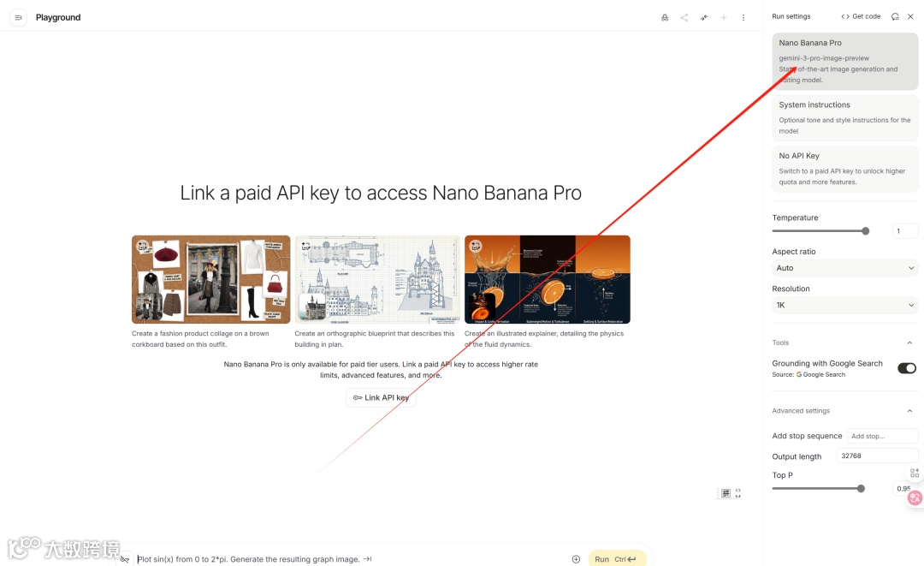
Task: Click the Run settings title
Action: click(791, 16)
